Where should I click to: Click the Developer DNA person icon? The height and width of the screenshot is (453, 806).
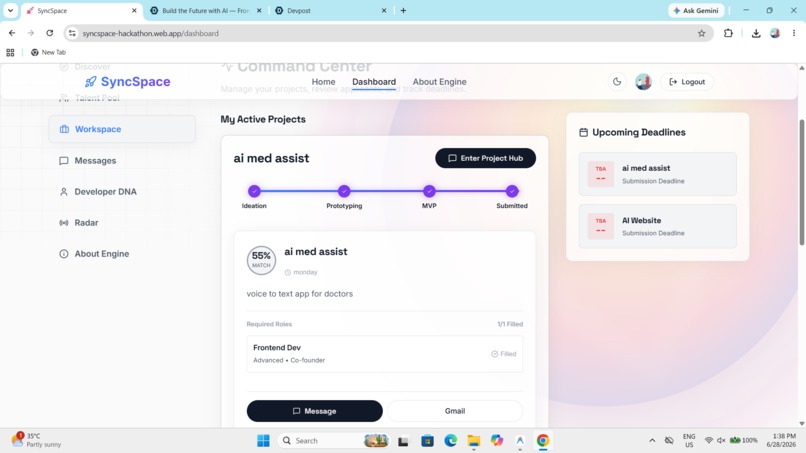64,192
